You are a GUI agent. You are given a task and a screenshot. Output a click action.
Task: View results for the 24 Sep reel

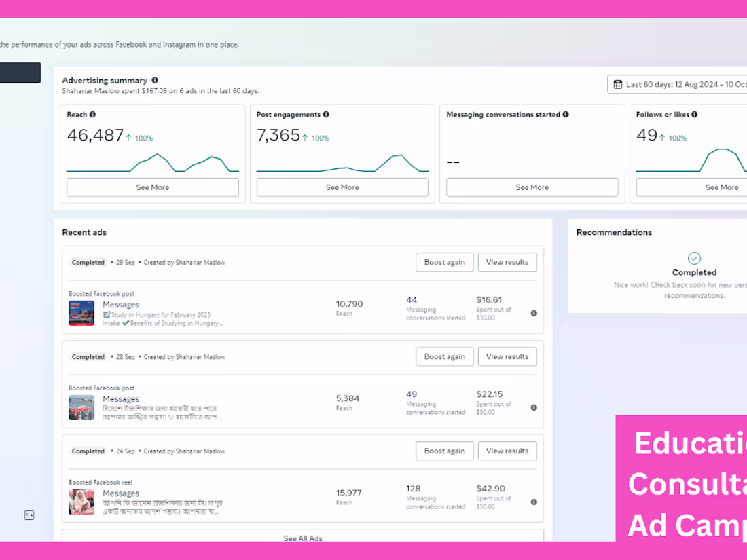click(x=507, y=451)
